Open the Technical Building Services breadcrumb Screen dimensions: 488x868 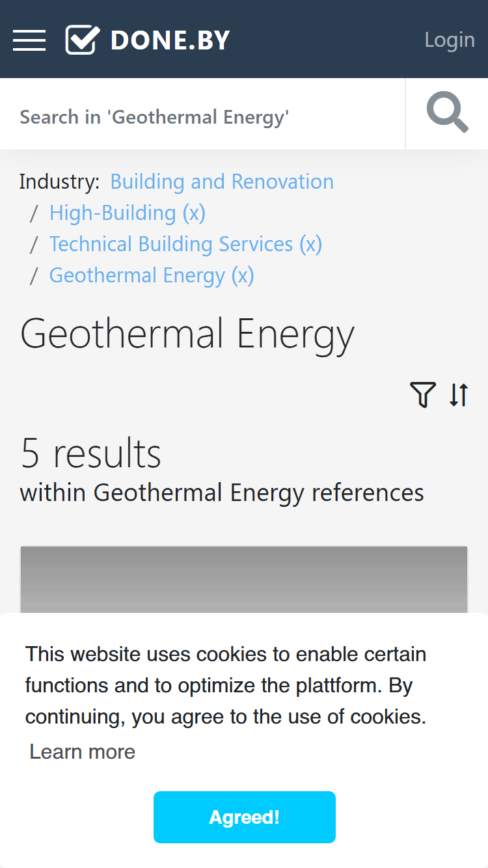point(171,244)
